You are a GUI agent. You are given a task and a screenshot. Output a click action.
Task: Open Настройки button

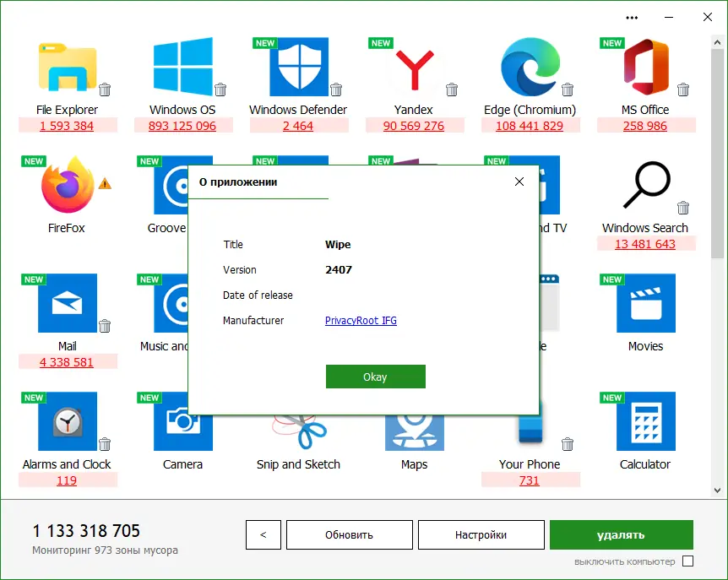481,534
